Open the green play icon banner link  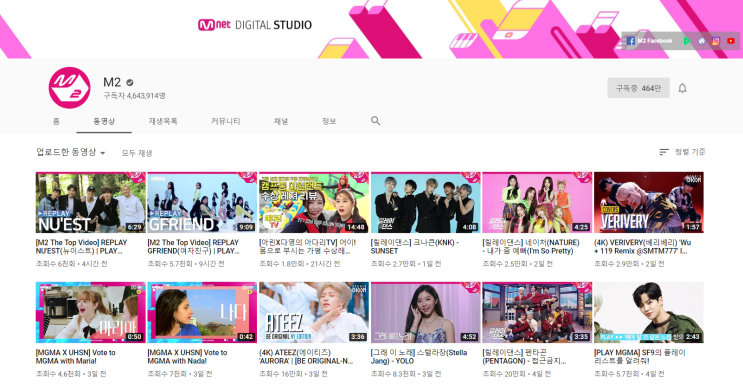pos(687,41)
